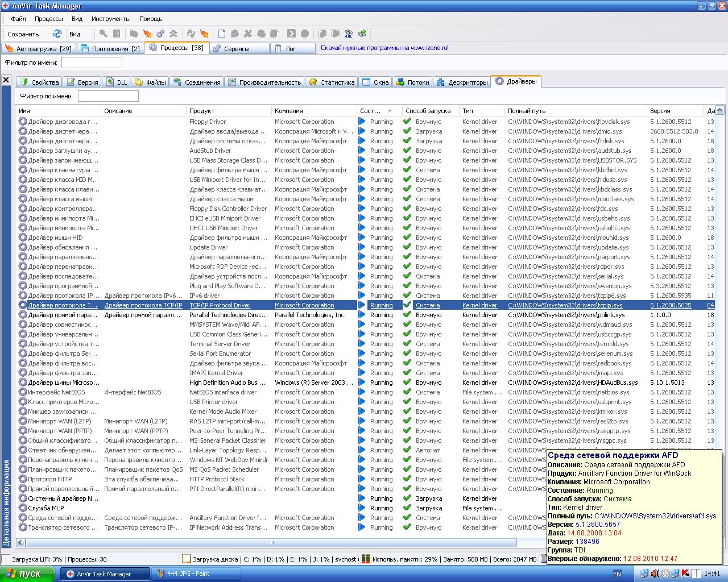Screen dimensions: 728x582
Task: Open the Соединения detail tab
Action: pyautogui.click(x=197, y=82)
